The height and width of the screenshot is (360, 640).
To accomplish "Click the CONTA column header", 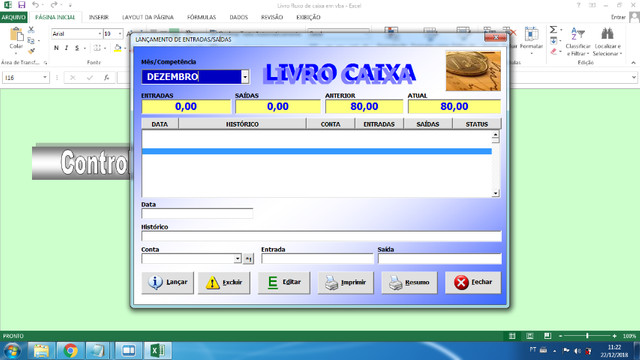I will pos(330,124).
